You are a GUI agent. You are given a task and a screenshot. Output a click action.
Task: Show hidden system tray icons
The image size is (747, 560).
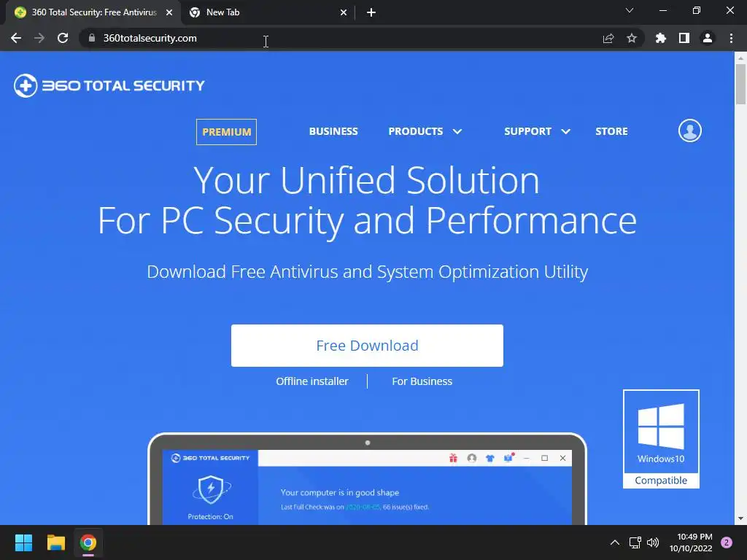point(614,542)
